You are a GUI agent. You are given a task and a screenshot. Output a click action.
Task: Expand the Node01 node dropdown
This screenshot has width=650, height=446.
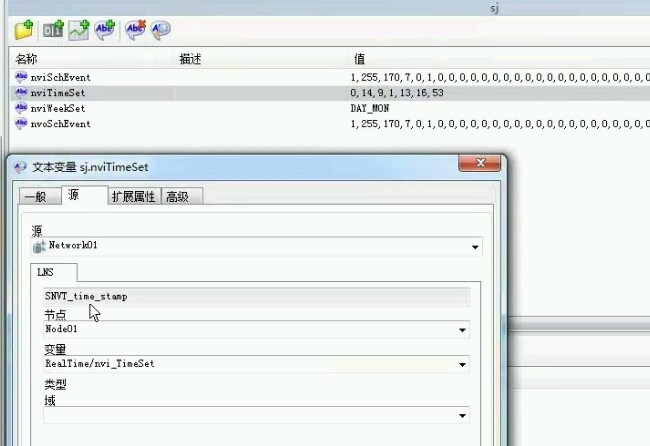(x=462, y=330)
